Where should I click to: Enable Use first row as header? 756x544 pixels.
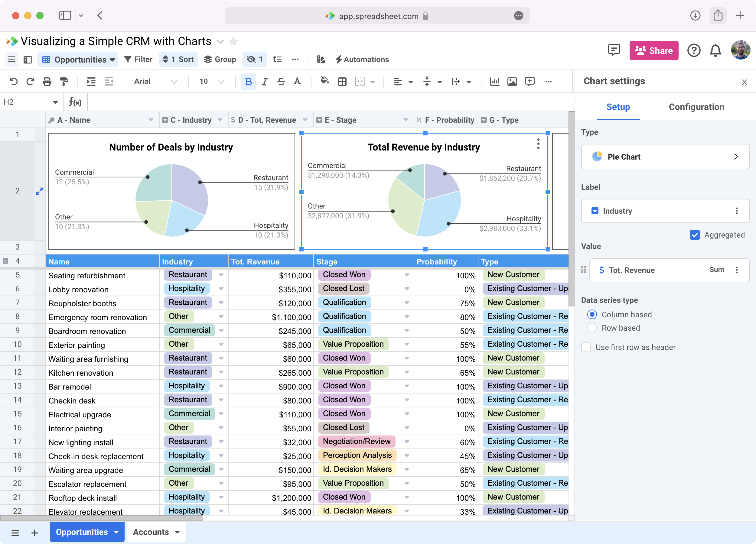(586, 347)
